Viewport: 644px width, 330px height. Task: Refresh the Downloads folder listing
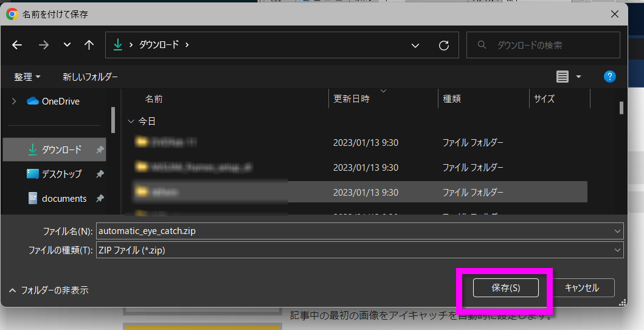click(x=444, y=45)
